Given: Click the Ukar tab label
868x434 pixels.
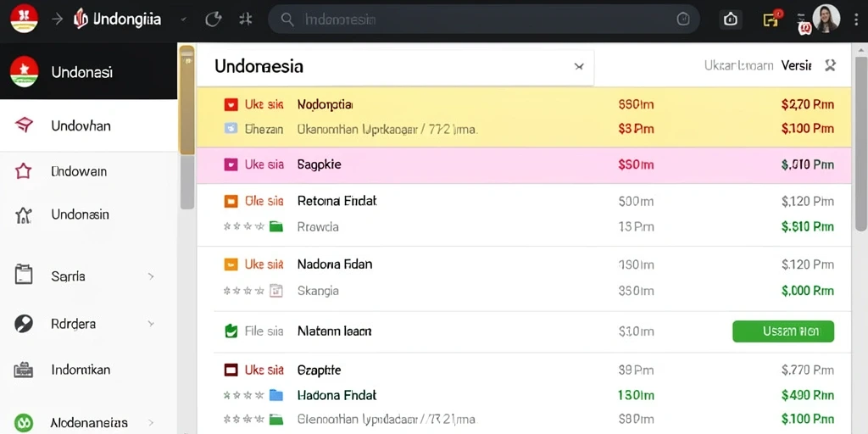Looking at the screenshot, I should coord(738,65).
